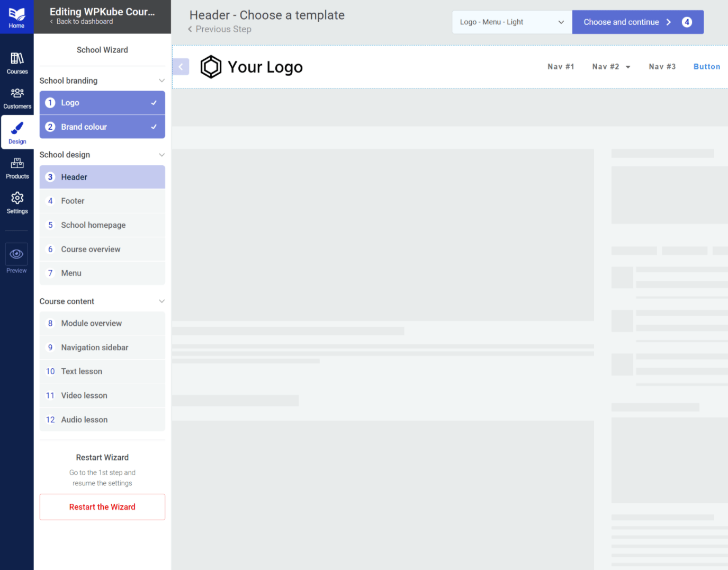Select step 4 Footer

(102, 201)
